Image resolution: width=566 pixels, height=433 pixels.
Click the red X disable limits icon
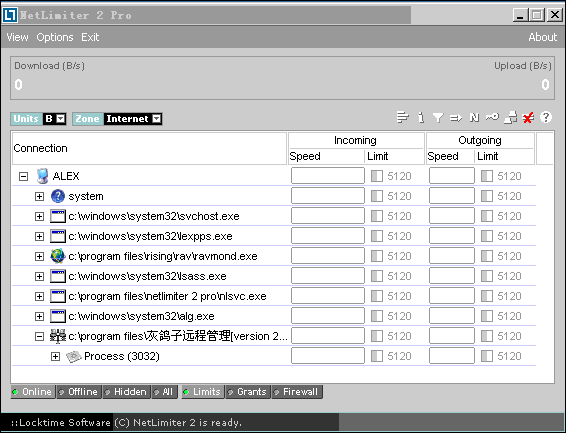tap(528, 118)
